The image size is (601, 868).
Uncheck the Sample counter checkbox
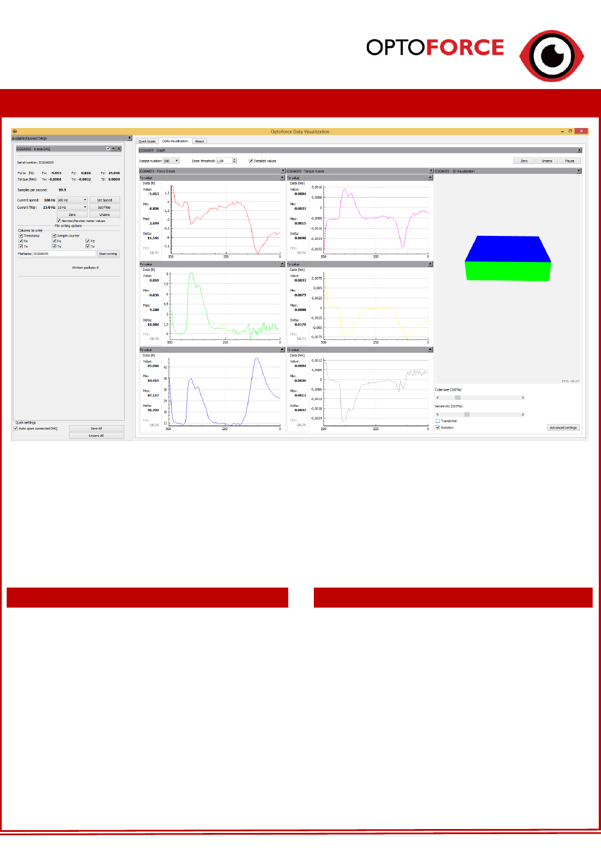pos(54,236)
